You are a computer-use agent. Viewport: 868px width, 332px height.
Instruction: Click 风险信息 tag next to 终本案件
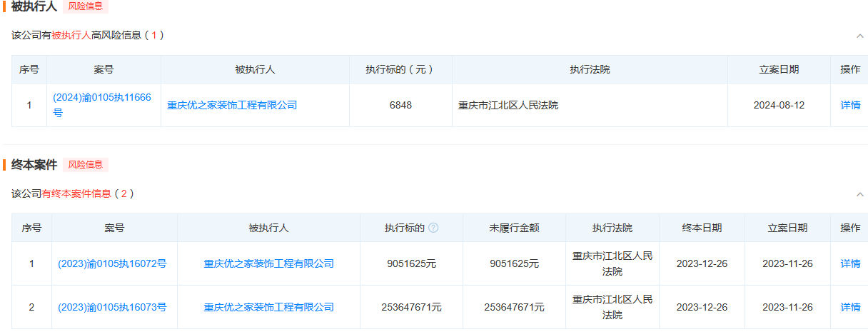pos(86,164)
